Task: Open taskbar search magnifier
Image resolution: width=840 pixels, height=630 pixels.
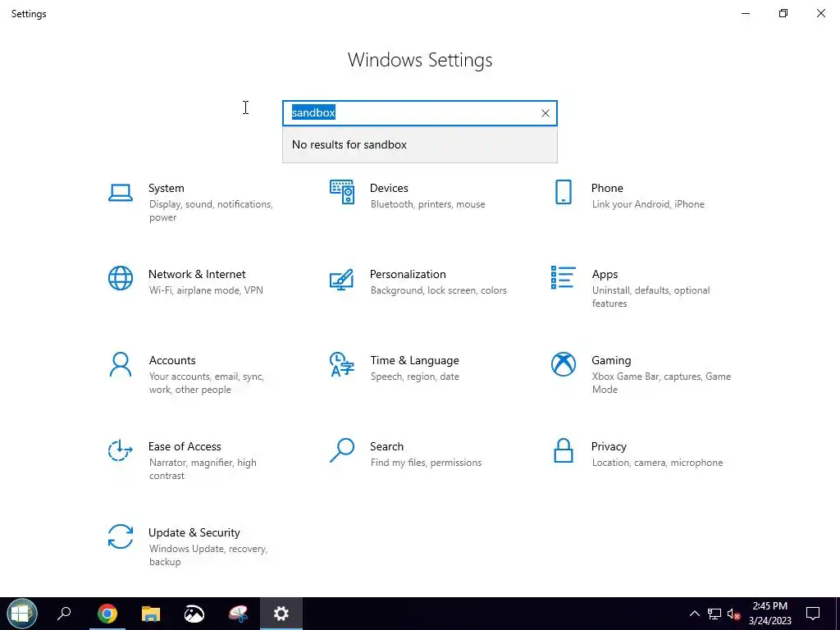Action: click(64, 614)
